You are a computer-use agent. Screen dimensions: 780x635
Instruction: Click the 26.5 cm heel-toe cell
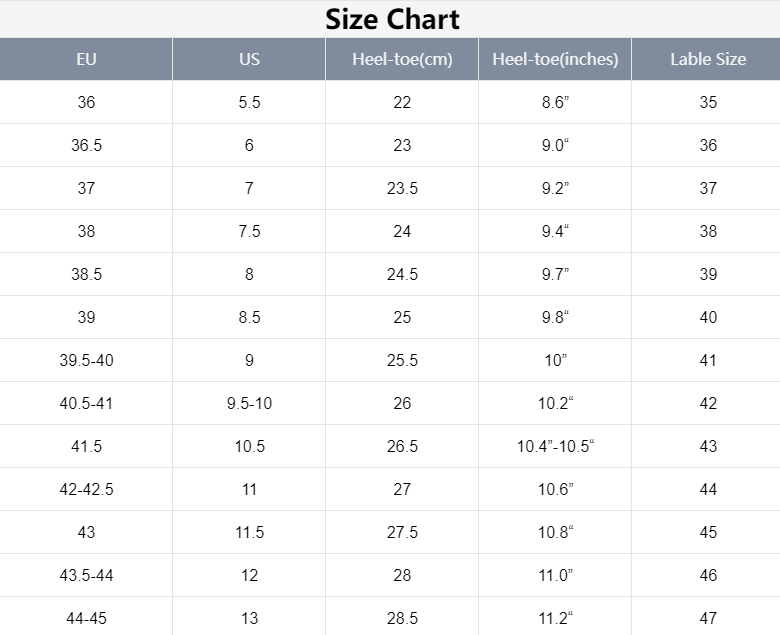pos(402,446)
